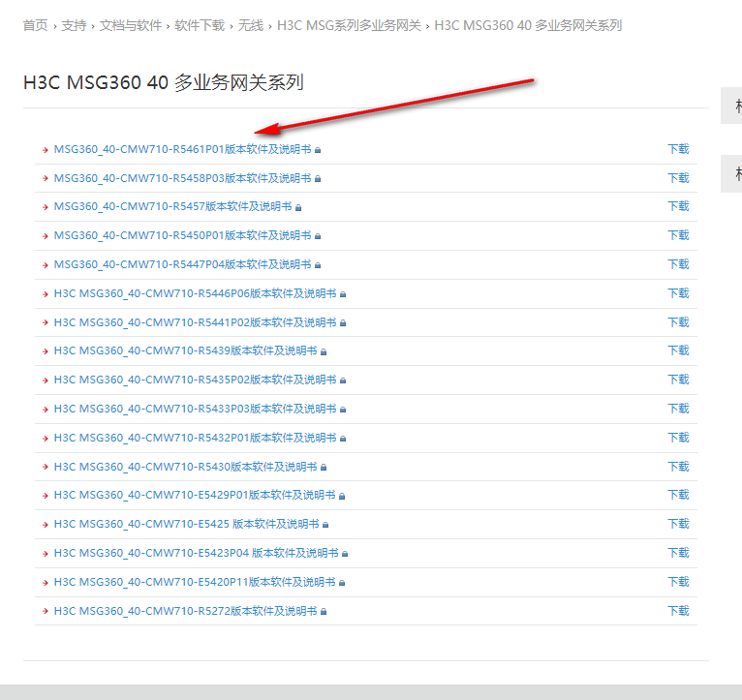Viewport: 742px width, 700px height.
Task: Open the MSG360_40-CMW710-R5458P03 software link
Action: (183, 178)
